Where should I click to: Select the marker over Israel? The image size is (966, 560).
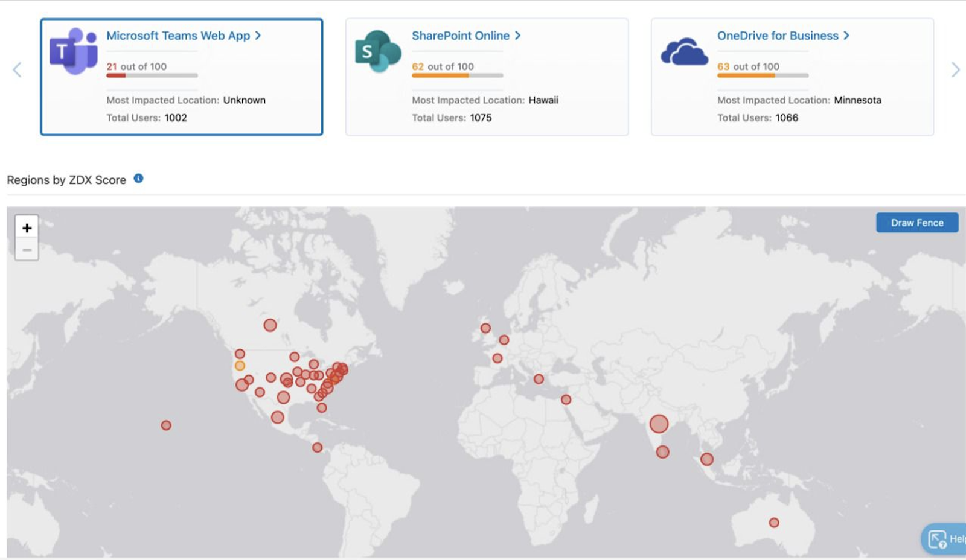566,399
